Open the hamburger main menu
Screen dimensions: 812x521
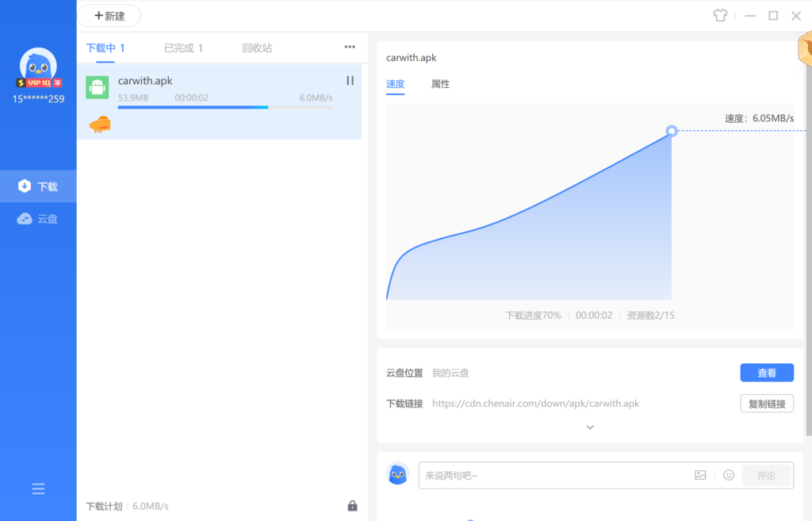point(38,489)
